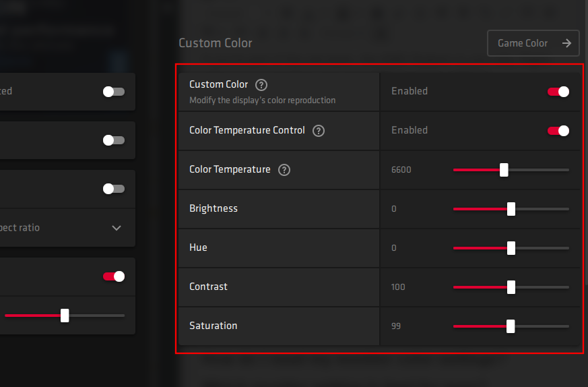Click the Contrast slider handle
This screenshot has width=588, height=387.
pyautogui.click(x=511, y=287)
